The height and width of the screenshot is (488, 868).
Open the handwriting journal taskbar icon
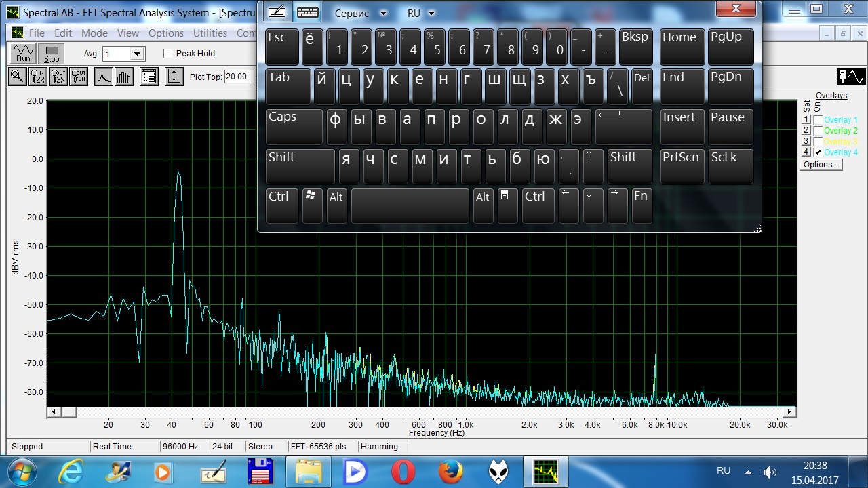[213, 472]
